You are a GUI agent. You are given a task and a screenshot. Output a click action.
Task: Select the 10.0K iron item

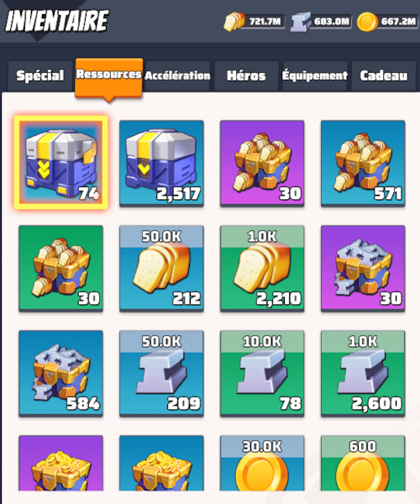262,374
